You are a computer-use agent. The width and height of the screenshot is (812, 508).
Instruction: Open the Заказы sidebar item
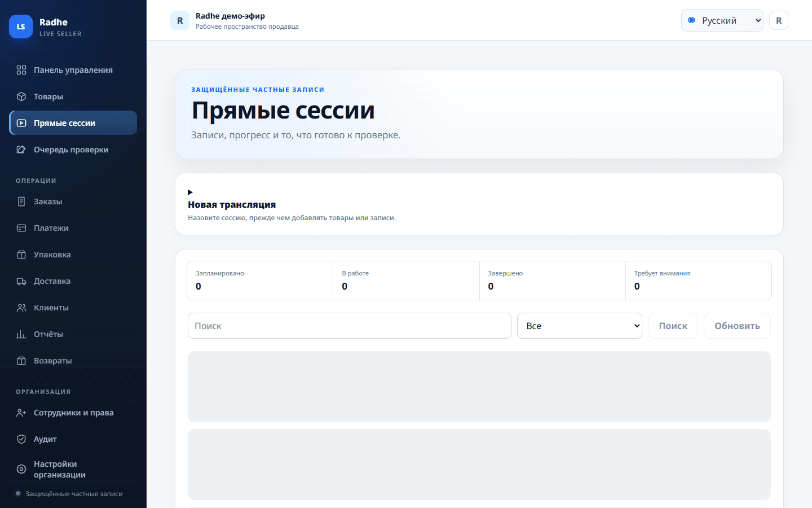click(x=73, y=202)
